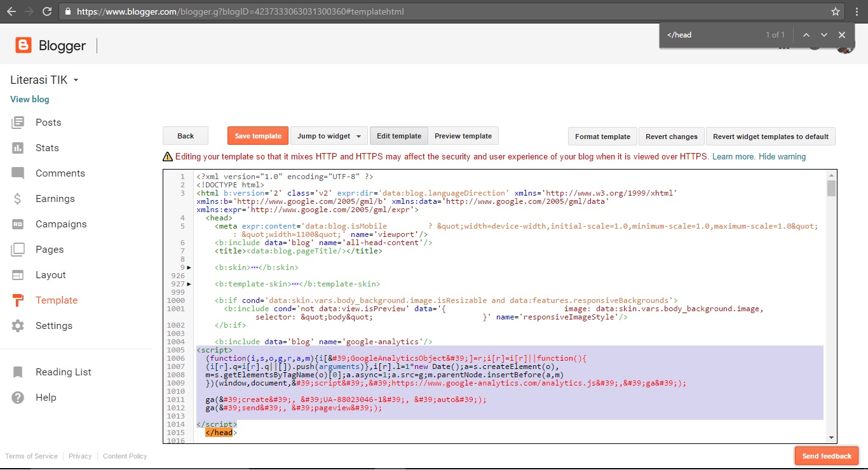This screenshot has height=470, width=868.
Task: Open the Settings menu item
Action: 54,326
